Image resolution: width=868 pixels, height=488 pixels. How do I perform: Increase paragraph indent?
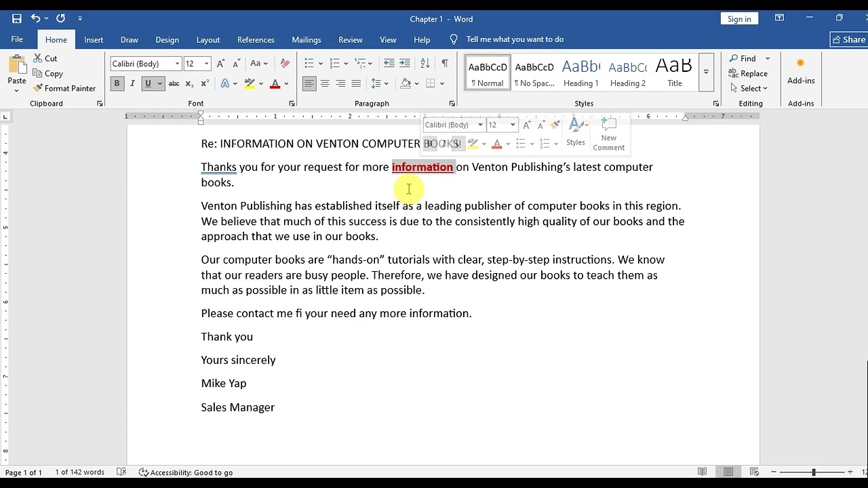pyautogui.click(x=404, y=64)
